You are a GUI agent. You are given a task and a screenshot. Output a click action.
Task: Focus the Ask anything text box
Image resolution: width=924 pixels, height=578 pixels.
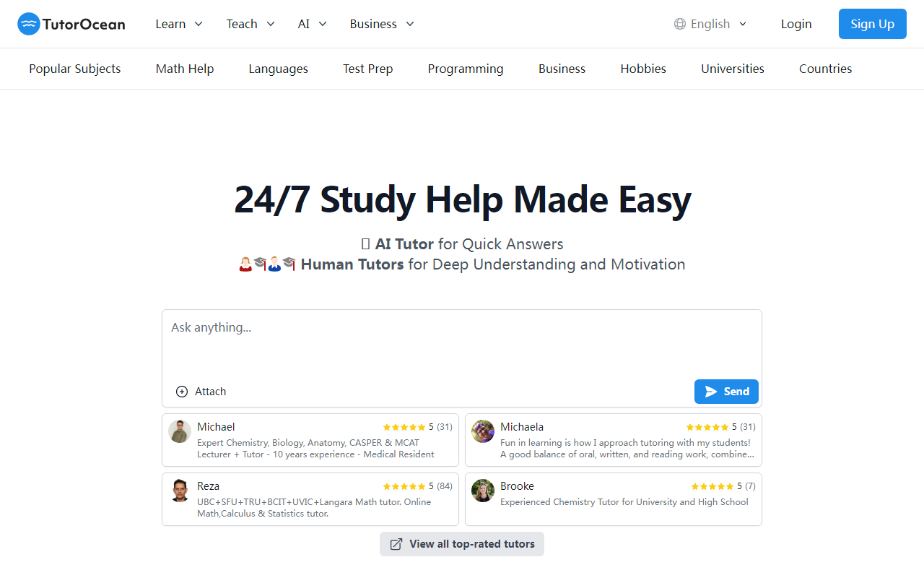pos(462,343)
